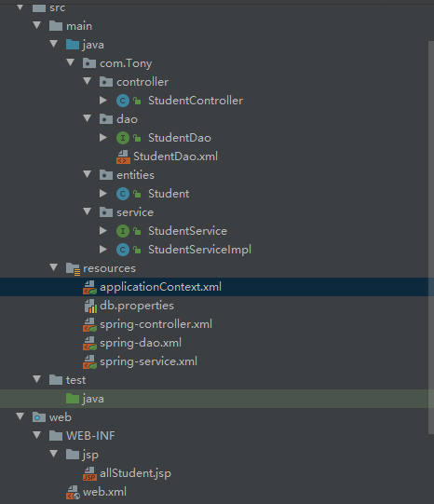
Task: Click the Student class icon
Action: click(x=123, y=194)
